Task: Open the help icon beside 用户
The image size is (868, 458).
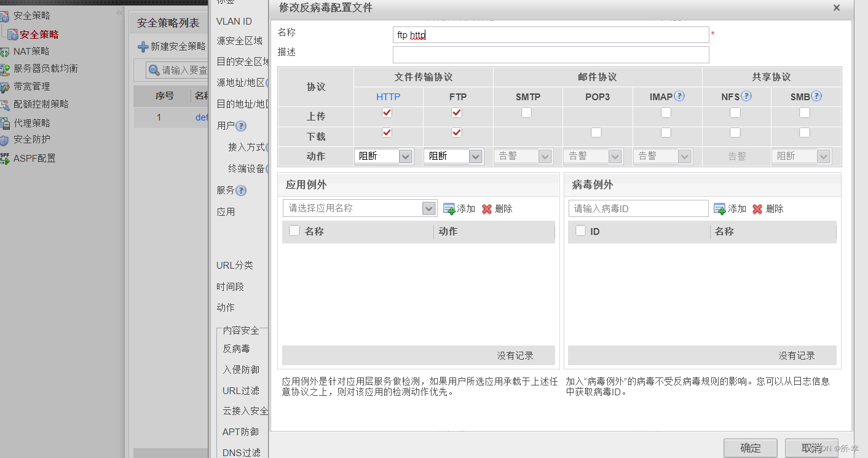Action: click(x=241, y=126)
